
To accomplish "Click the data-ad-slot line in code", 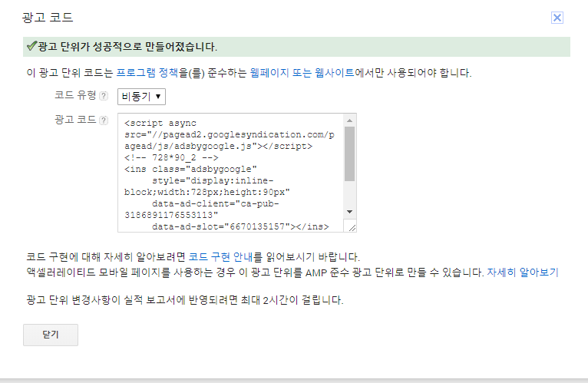I will (240, 226).
